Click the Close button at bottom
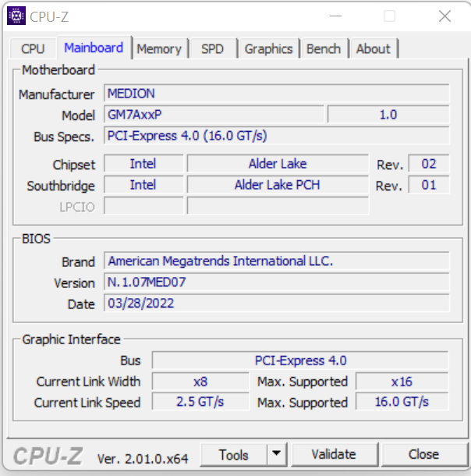The height and width of the screenshot is (476, 471). 423,454
